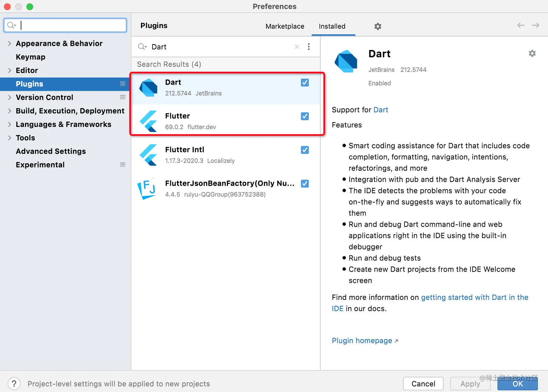548x392 pixels.
Task: Click the plugins settings gear next to Installed
Action: click(x=378, y=26)
